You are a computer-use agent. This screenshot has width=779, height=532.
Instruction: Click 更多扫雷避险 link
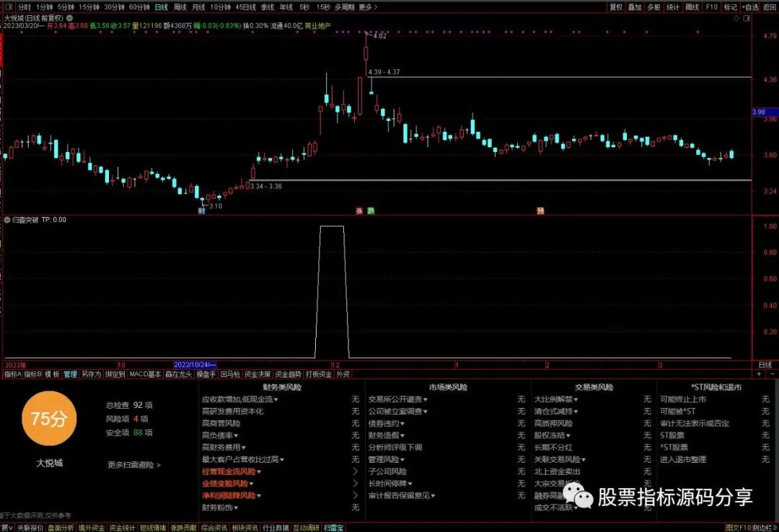coord(134,465)
